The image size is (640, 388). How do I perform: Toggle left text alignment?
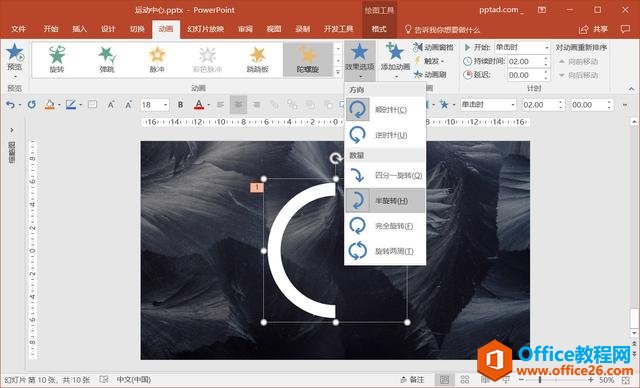click(x=220, y=105)
